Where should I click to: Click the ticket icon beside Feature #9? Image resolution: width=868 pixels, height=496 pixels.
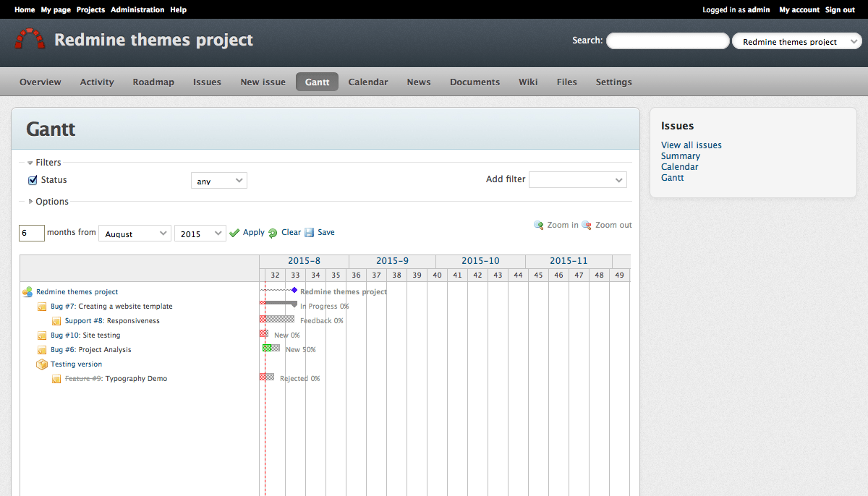pyautogui.click(x=56, y=379)
